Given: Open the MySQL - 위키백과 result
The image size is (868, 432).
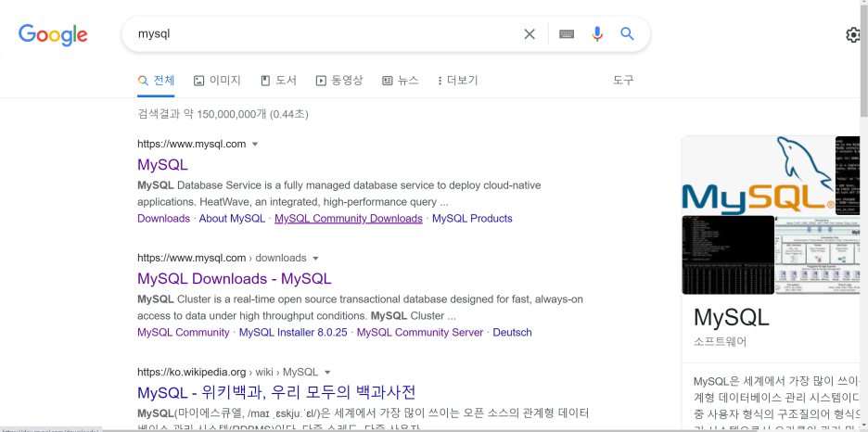Looking at the screenshot, I should point(276,393).
